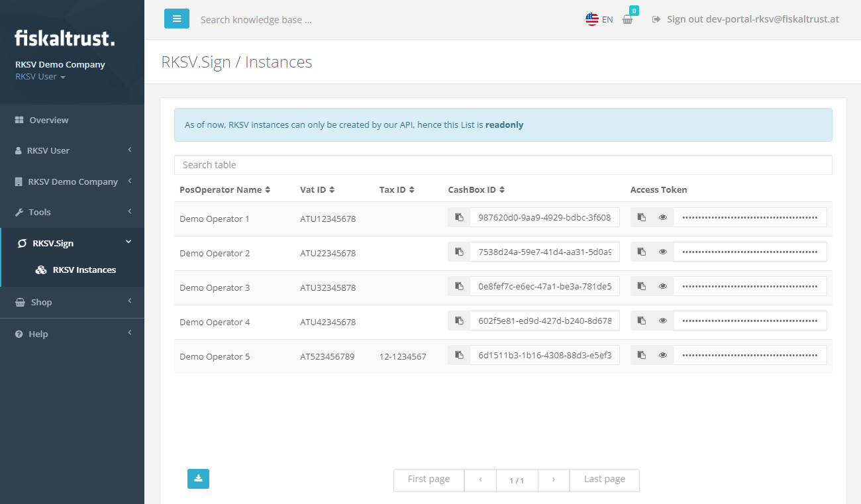Copy CashBox ID for Demo Operator 2
Image resolution: width=861 pixels, height=504 pixels.
(x=459, y=252)
